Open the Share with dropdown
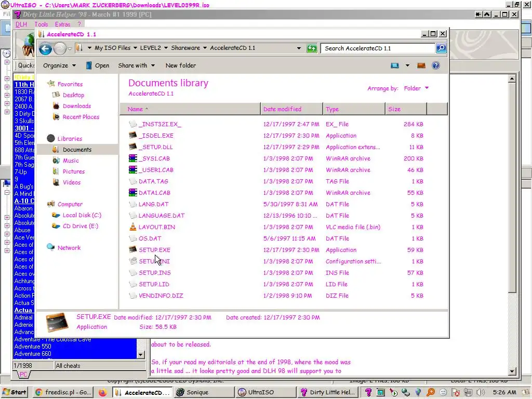532x399 pixels. pos(137,65)
